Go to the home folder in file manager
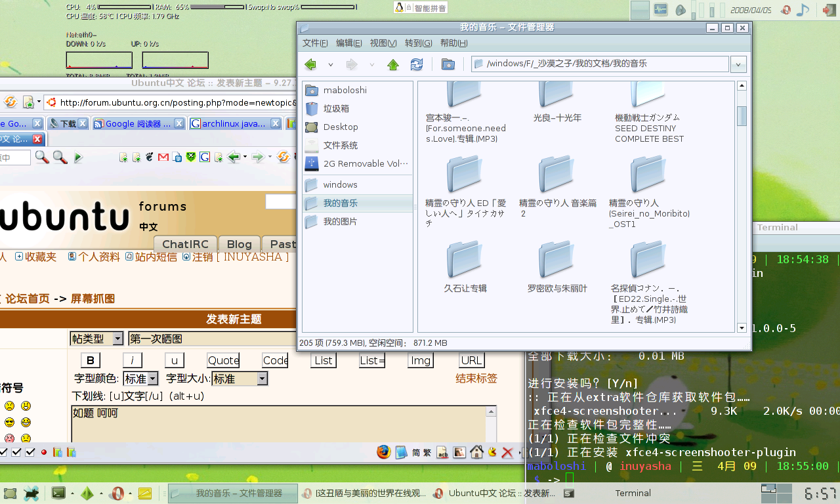Screen dimensions: 840x504 [448, 64]
